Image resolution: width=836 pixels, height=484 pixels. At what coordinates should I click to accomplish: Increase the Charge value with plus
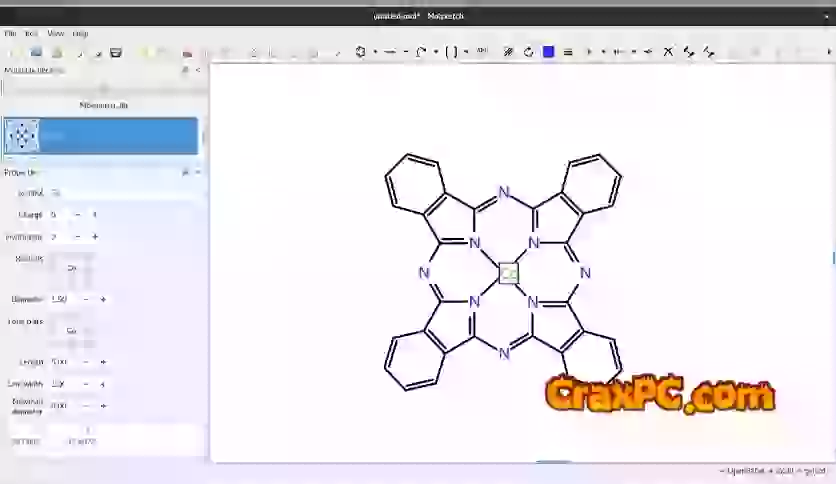pos(95,215)
